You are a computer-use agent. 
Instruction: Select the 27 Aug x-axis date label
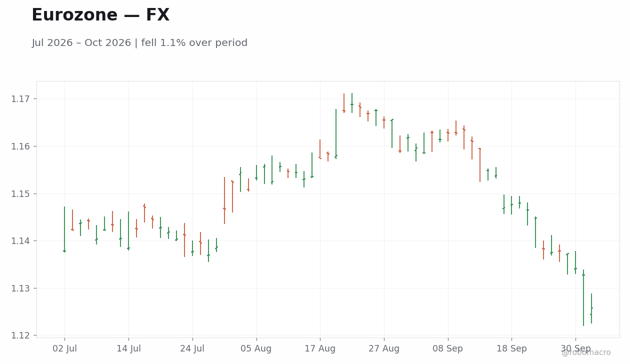coord(384,349)
